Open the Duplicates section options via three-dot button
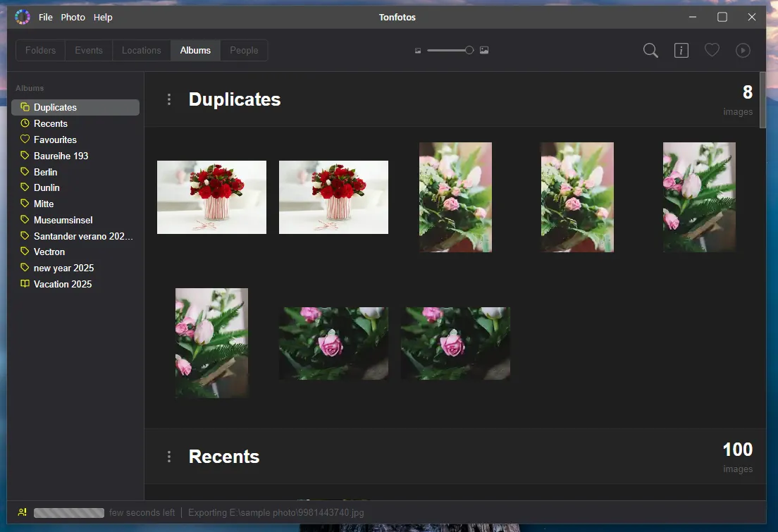This screenshot has width=778, height=532. point(168,99)
